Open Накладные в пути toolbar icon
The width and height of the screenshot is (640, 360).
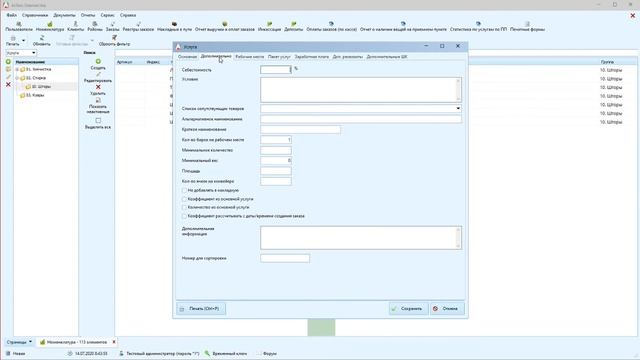pyautogui.click(x=174, y=24)
